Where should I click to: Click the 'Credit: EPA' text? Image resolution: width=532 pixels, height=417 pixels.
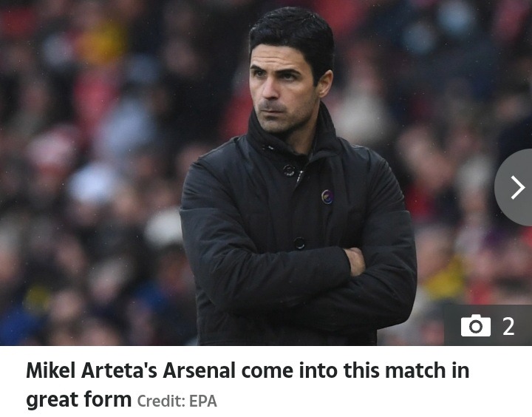(177, 401)
